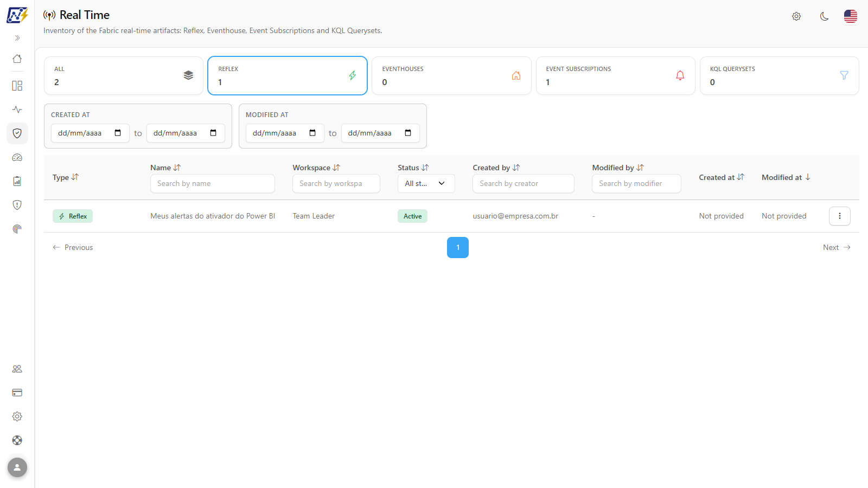Open the users group icon in the sidebar
The image size is (868, 488).
[17, 369]
